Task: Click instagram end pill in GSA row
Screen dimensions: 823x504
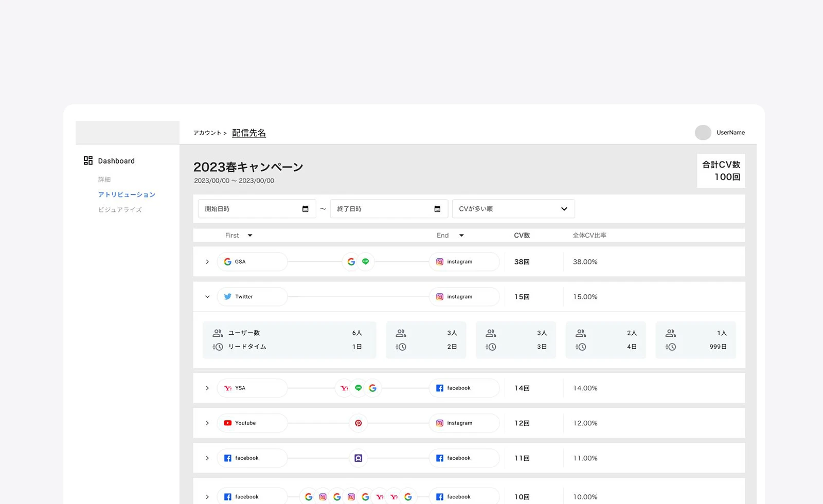Action: pyautogui.click(x=464, y=262)
